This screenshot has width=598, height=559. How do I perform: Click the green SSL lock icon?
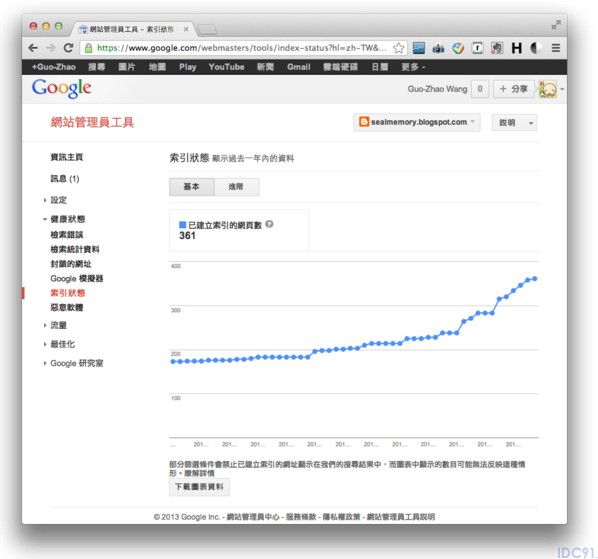[88, 48]
